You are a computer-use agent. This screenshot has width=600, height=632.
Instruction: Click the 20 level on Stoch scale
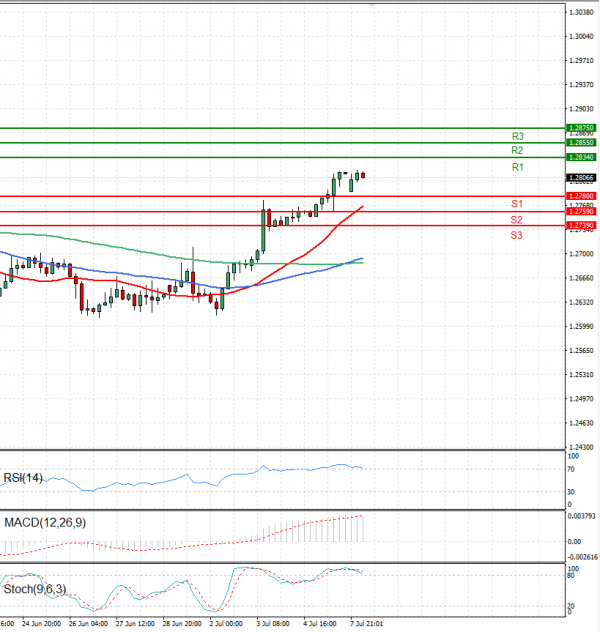[571, 606]
